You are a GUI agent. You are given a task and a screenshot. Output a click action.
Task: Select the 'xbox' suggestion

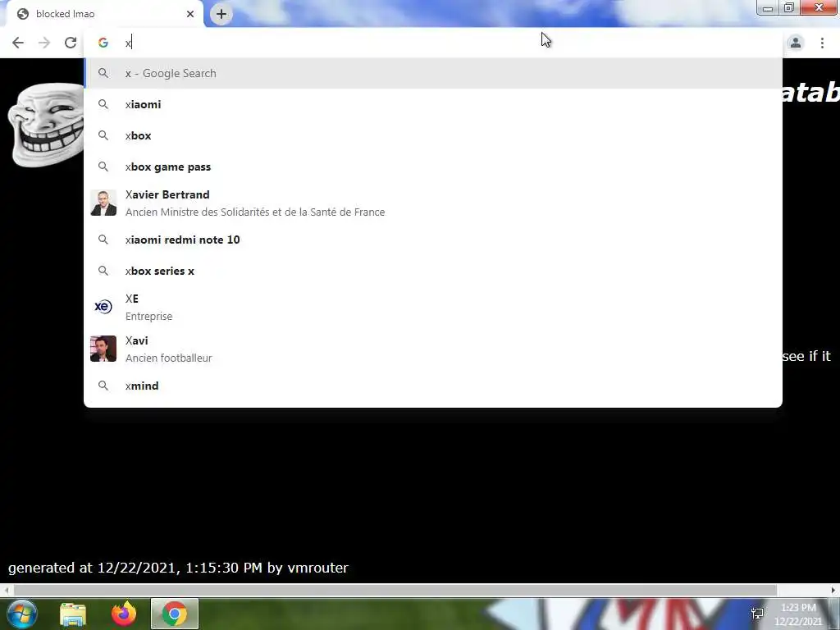tap(433, 135)
